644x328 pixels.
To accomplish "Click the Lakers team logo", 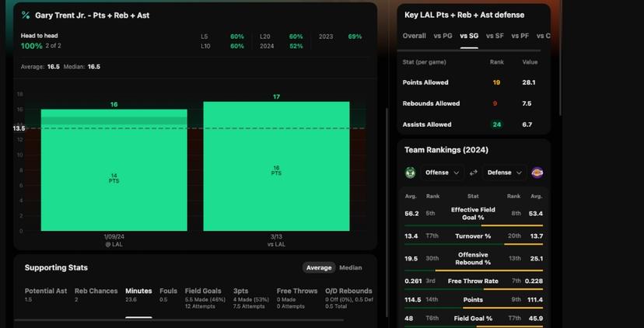I will click(537, 173).
